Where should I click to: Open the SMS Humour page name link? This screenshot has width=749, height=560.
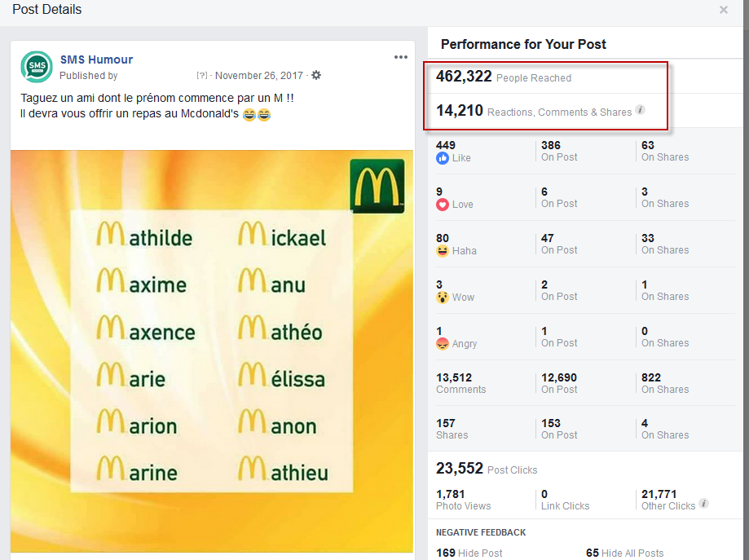click(x=96, y=60)
